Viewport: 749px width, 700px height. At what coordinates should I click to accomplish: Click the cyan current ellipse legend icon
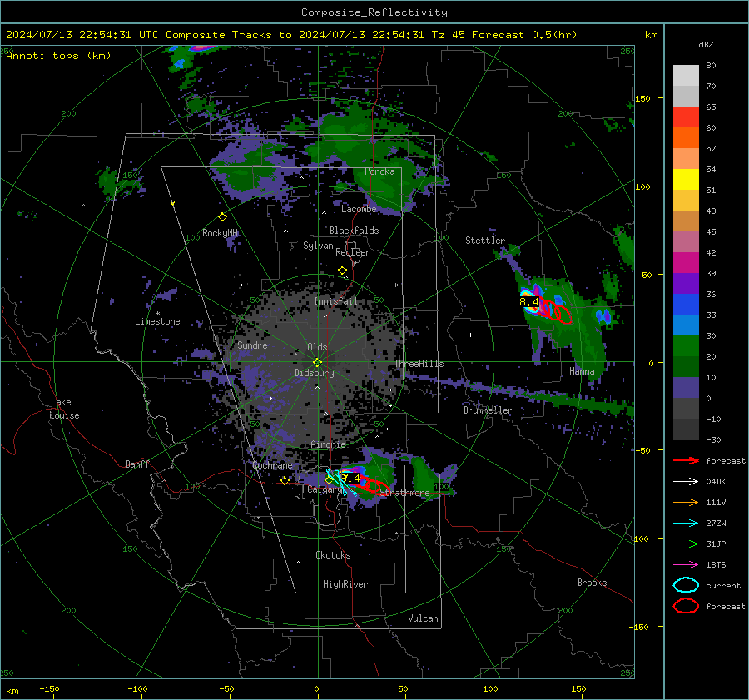(x=686, y=585)
